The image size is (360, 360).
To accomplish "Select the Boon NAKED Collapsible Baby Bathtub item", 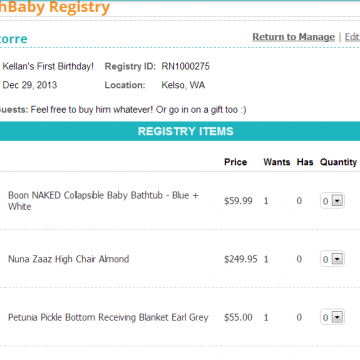I will click(103, 201).
